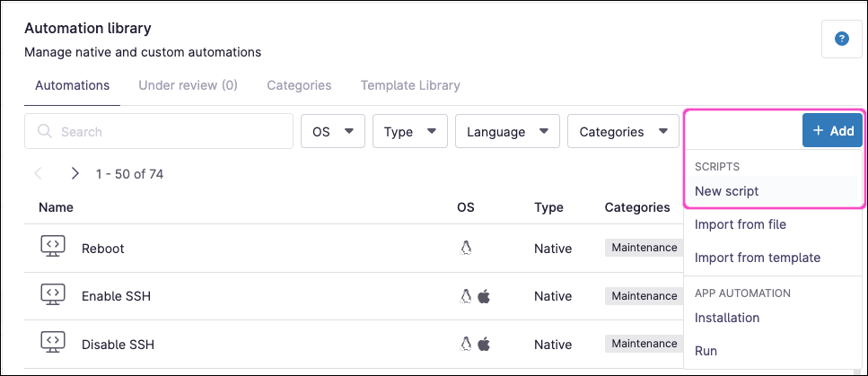Open the Language filter dropdown

coord(507,131)
